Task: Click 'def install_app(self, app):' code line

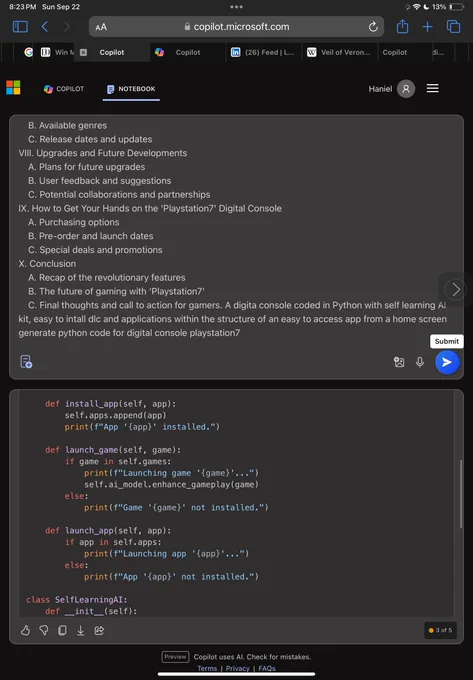Action: [111, 404]
